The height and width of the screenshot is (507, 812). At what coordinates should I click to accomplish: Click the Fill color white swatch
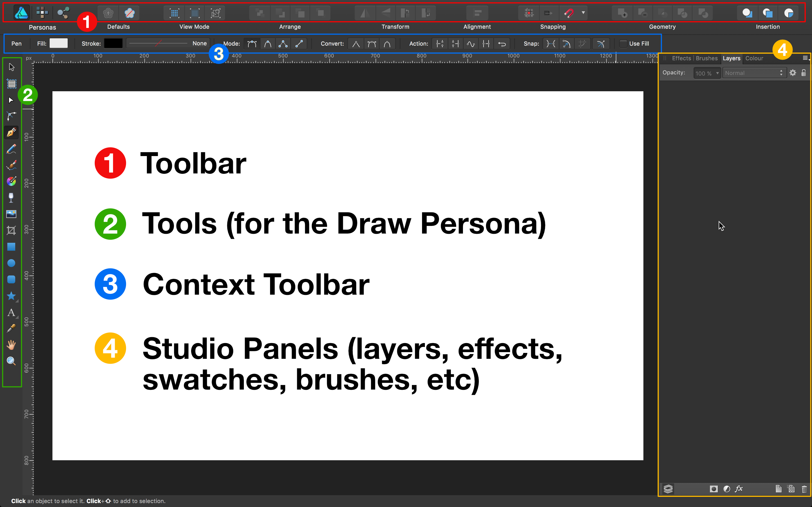point(58,43)
